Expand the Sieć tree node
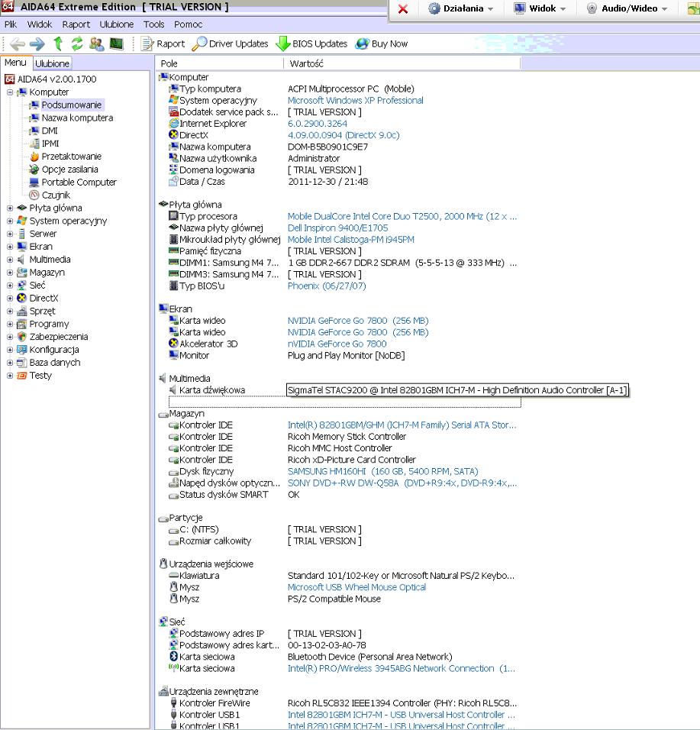Screen dimensions: 700x730 [10, 286]
